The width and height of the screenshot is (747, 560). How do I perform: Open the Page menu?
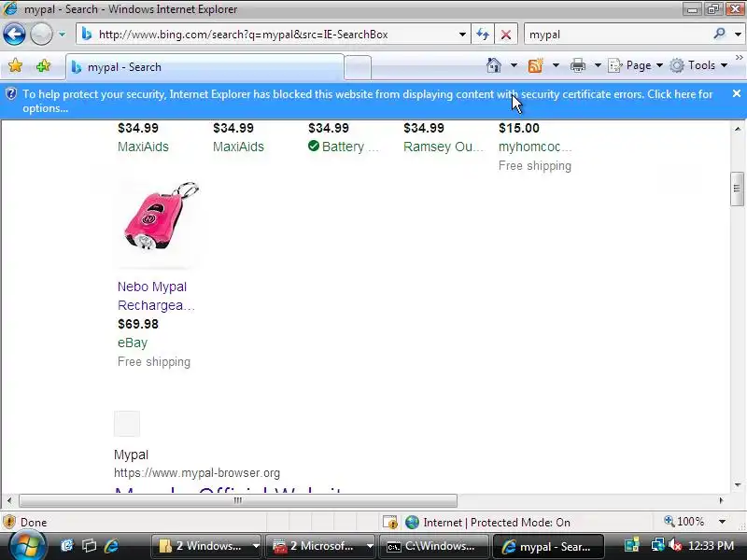(x=636, y=65)
